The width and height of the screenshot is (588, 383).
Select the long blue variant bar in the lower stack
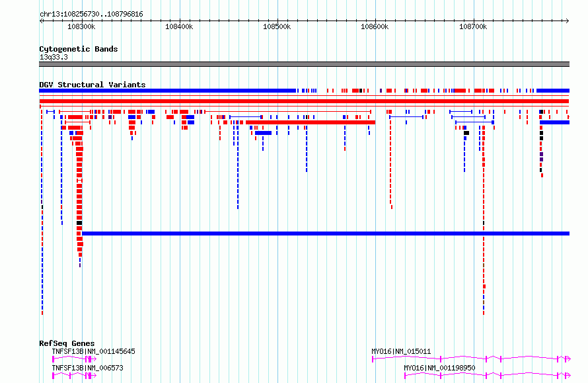tap(326, 234)
